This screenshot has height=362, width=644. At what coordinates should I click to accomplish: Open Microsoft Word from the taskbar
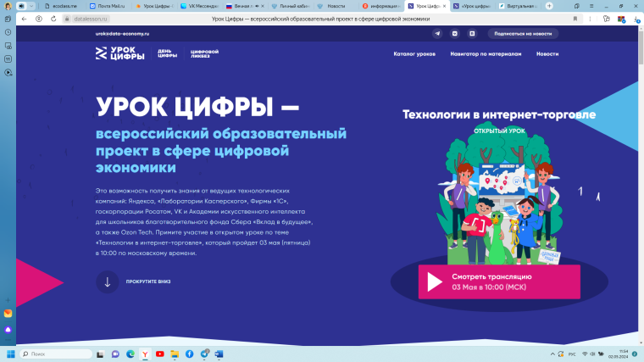click(219, 354)
